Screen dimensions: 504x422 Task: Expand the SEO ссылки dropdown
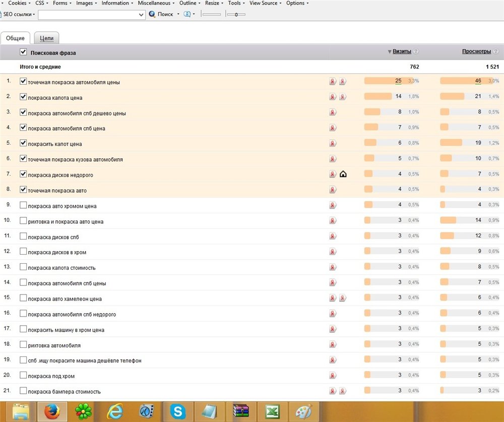coord(19,15)
